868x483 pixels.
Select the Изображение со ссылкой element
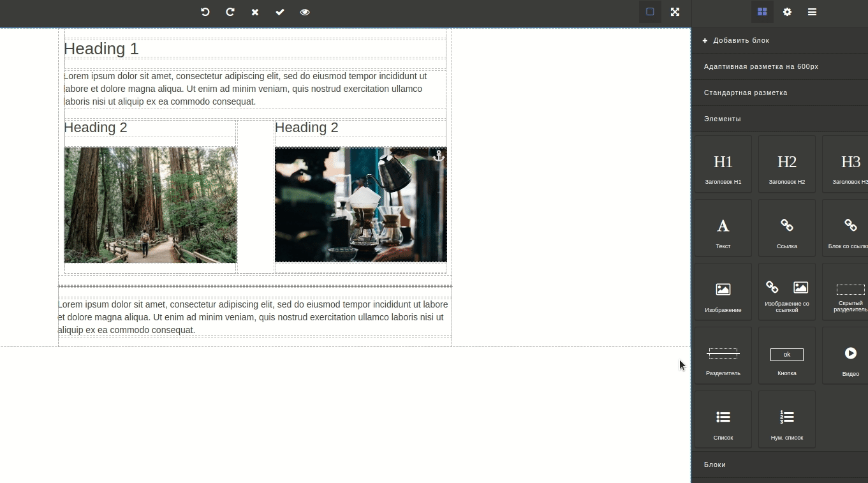(787, 292)
